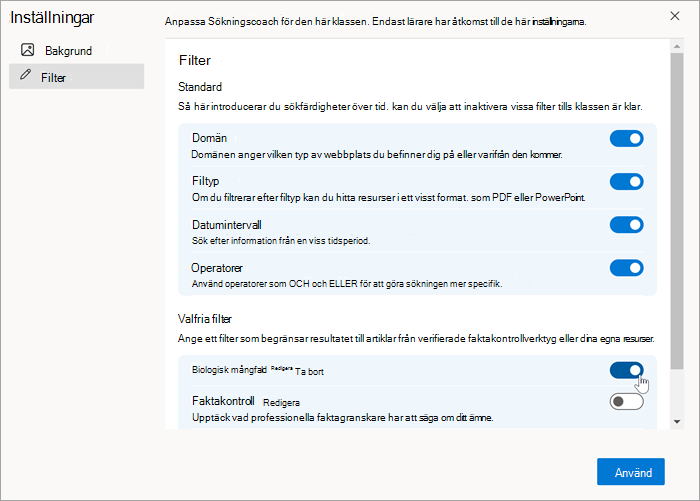Screen dimensions: 700x501
Task: Click Redigera next to Faktakontroll
Action: click(281, 403)
